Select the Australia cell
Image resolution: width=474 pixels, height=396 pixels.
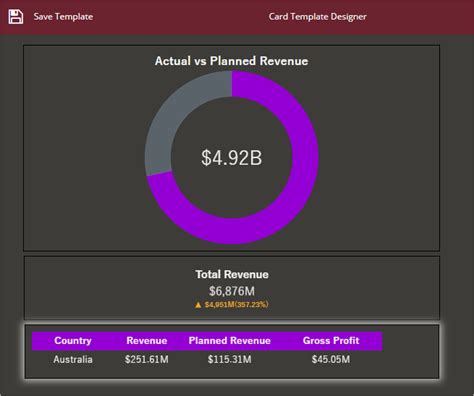73,359
